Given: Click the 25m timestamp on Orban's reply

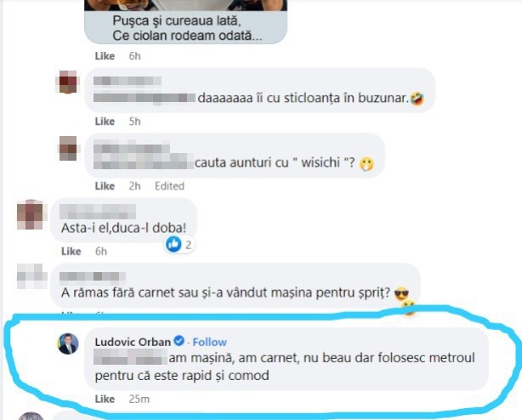Looking at the screenshot, I should [x=139, y=399].
